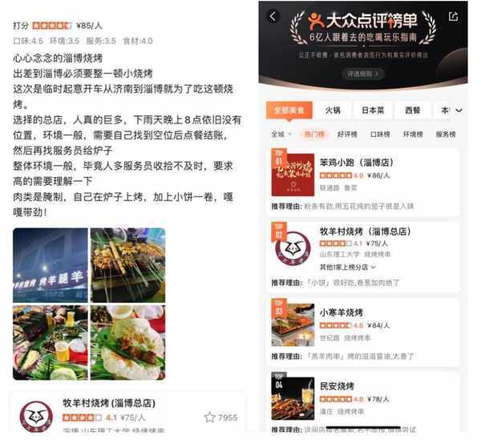This screenshot has height=448, width=481.
Task: Tap the 评选规则 button
Action: [x=363, y=74]
